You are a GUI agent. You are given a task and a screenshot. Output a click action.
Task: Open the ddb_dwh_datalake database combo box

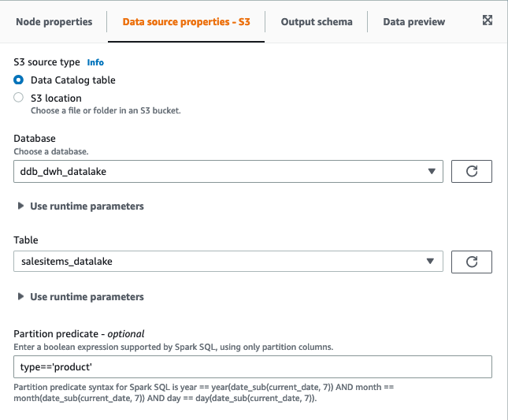[221, 171]
